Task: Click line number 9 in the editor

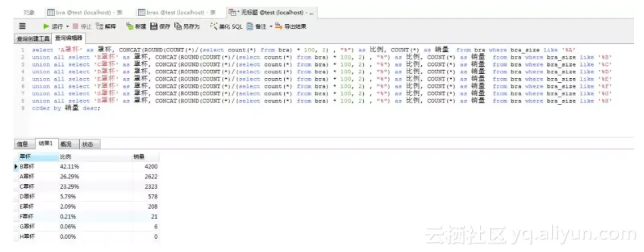Action: coord(23,109)
